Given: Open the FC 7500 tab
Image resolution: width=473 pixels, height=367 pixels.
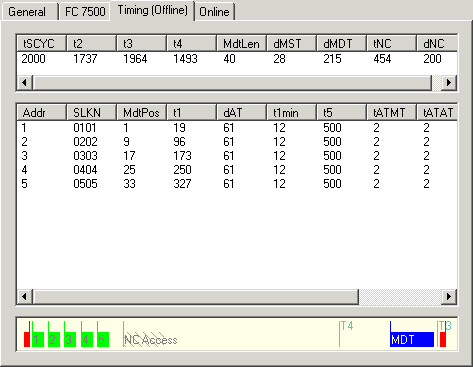Looking at the screenshot, I should point(85,12).
